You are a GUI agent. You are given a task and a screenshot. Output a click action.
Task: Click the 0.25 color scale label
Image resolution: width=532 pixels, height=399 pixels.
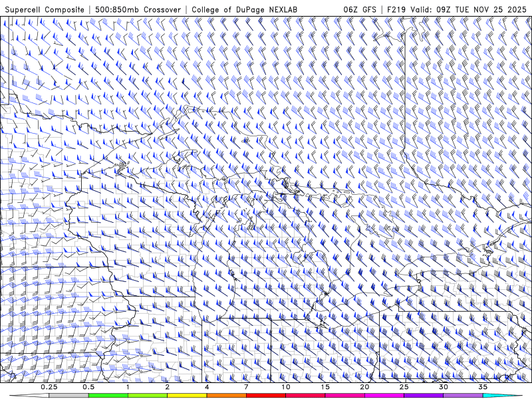click(49, 387)
